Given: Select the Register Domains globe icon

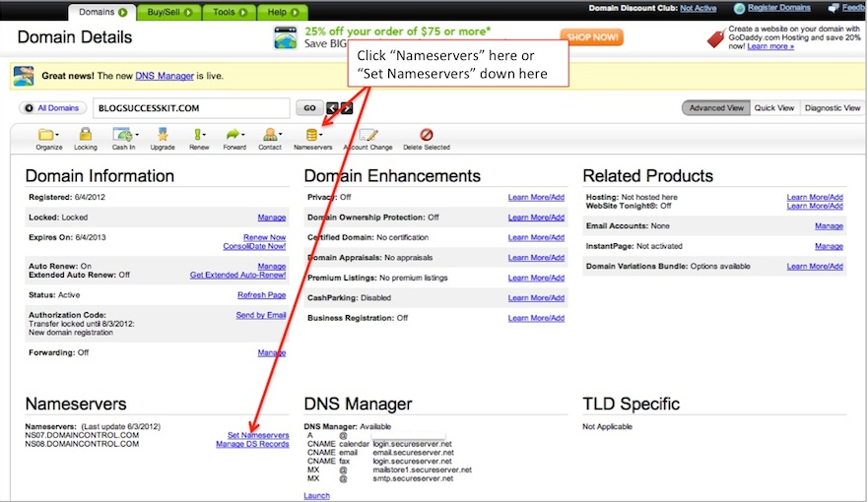Looking at the screenshot, I should [739, 8].
